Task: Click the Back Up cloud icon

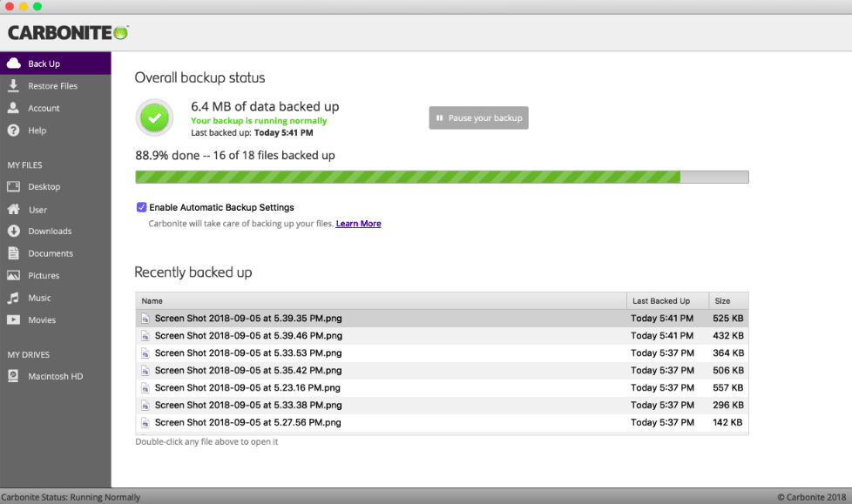Action: coord(14,63)
